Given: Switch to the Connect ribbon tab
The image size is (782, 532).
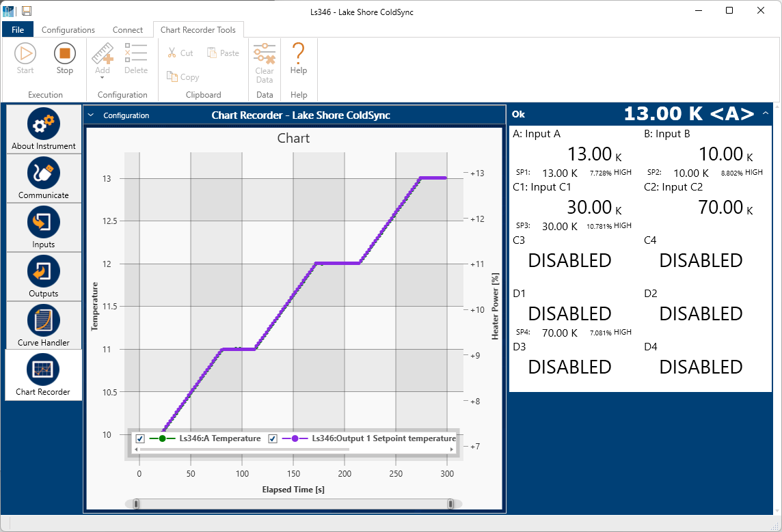Looking at the screenshot, I should (x=128, y=30).
